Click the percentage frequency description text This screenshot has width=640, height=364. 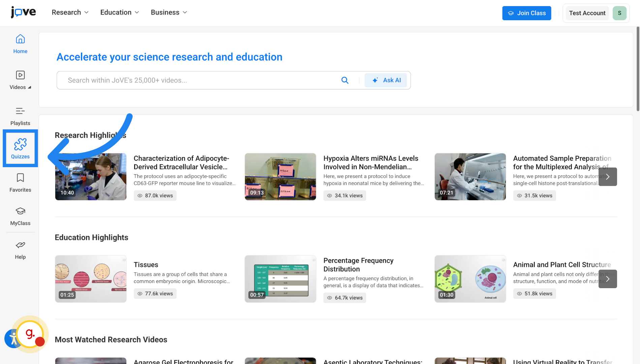pos(373,282)
